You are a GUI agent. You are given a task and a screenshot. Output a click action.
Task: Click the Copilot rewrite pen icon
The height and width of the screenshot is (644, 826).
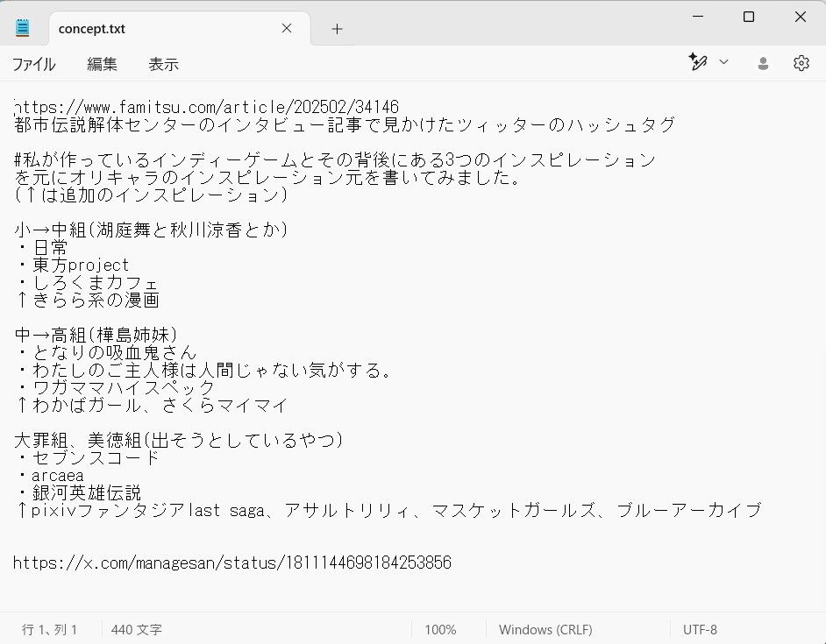click(698, 62)
